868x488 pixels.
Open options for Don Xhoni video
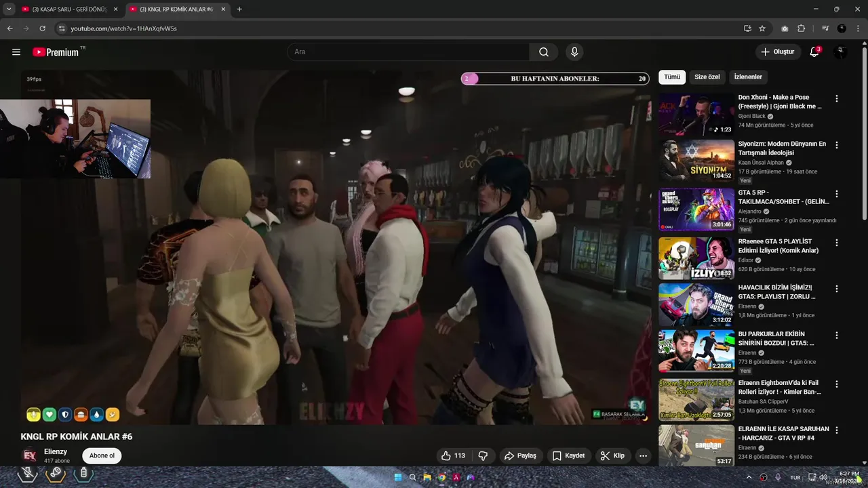(836, 98)
